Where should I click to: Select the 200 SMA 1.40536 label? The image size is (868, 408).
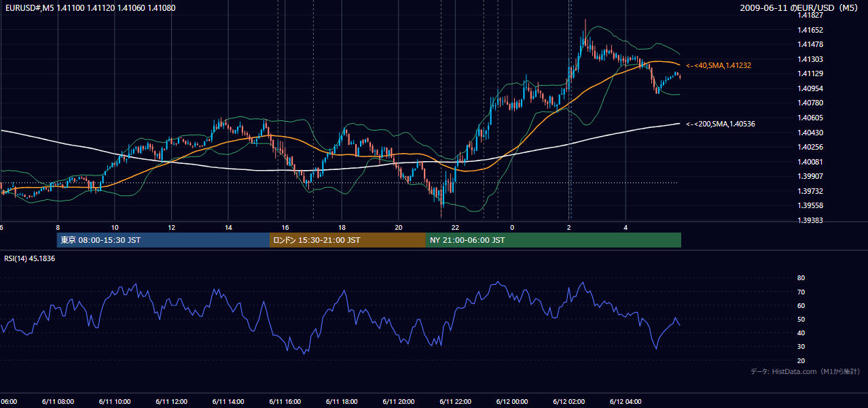721,124
